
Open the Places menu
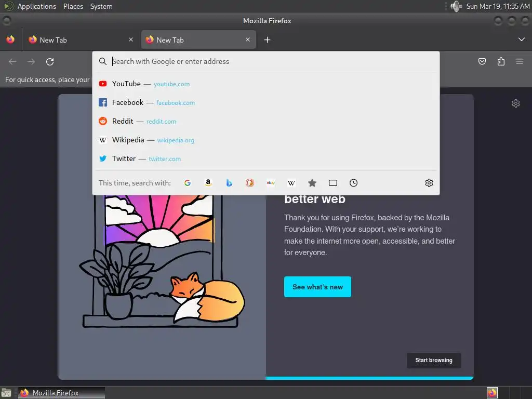(x=73, y=6)
